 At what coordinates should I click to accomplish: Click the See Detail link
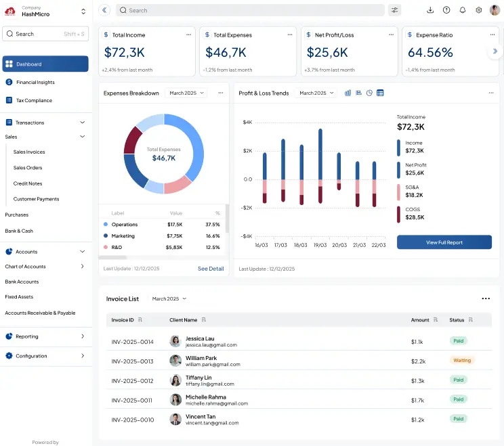(211, 269)
